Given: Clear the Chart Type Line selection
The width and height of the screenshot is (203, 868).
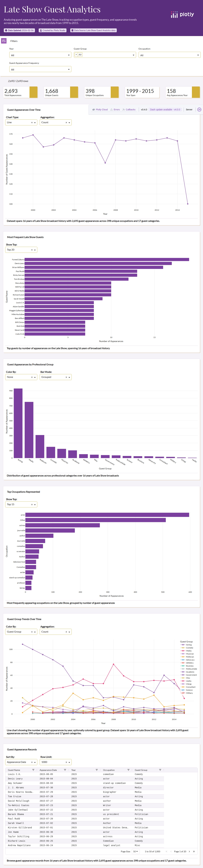Looking at the screenshot, I should point(32,123).
